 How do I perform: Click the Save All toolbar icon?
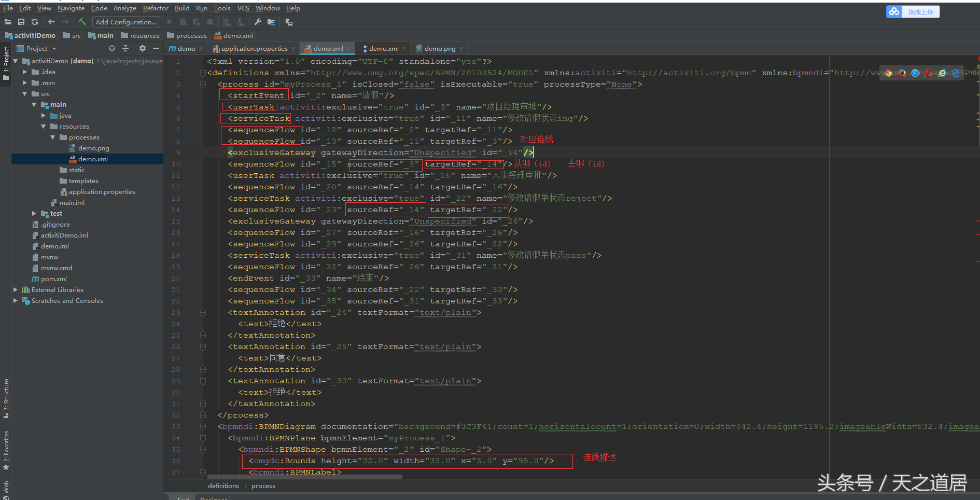click(21, 22)
